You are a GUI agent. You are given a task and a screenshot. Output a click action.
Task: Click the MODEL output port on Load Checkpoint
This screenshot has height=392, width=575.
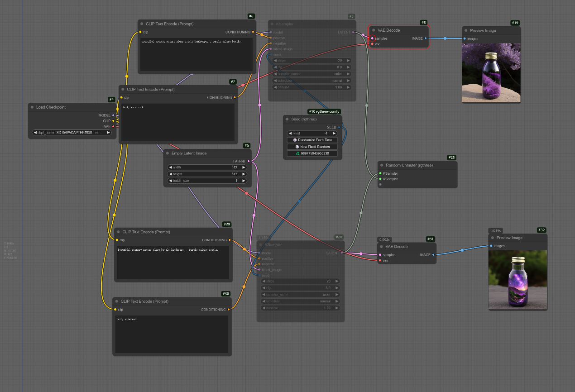click(x=113, y=115)
